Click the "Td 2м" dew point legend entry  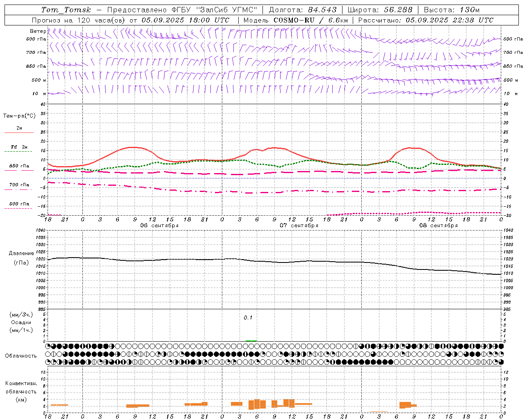(19, 147)
